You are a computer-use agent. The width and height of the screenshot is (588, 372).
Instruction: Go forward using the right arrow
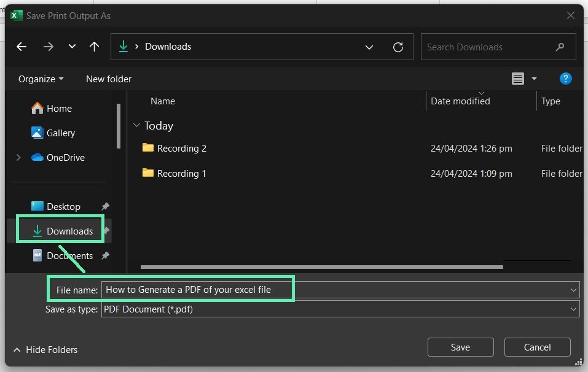(48, 47)
